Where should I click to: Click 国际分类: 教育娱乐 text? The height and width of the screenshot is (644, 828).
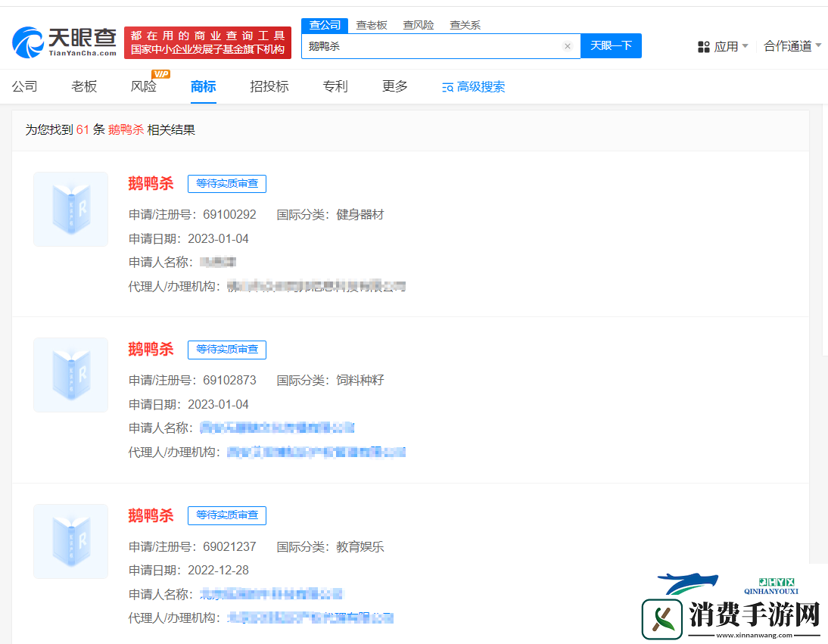click(331, 547)
